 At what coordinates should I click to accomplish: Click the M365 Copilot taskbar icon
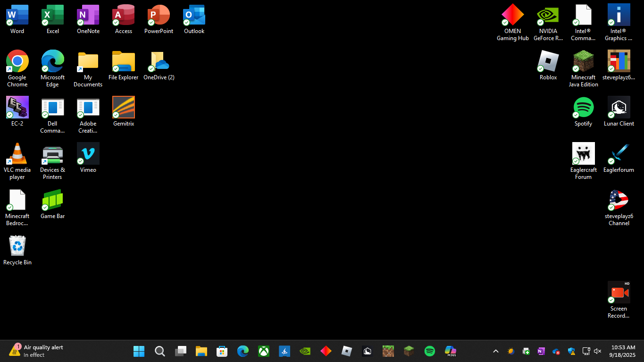(450, 351)
